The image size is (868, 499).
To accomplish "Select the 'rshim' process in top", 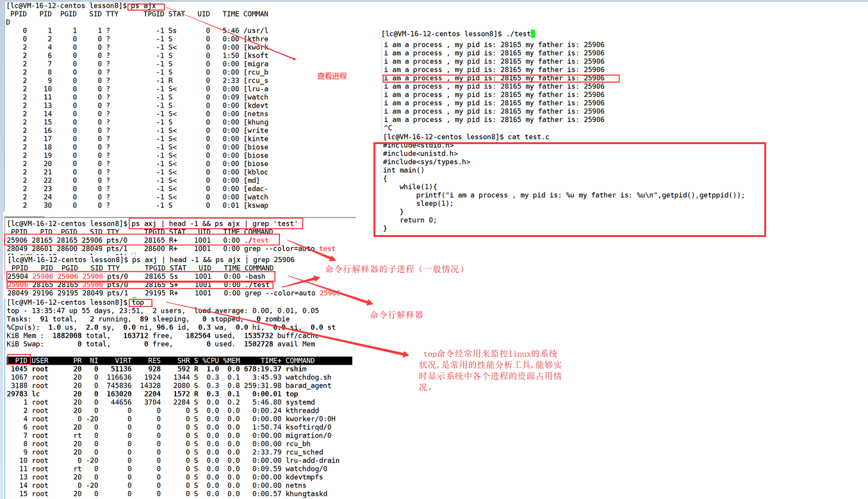I will pyautogui.click(x=296, y=369).
